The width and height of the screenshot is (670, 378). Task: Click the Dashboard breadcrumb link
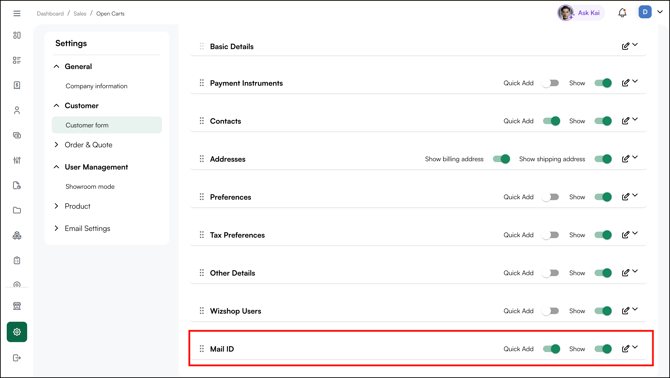50,14
